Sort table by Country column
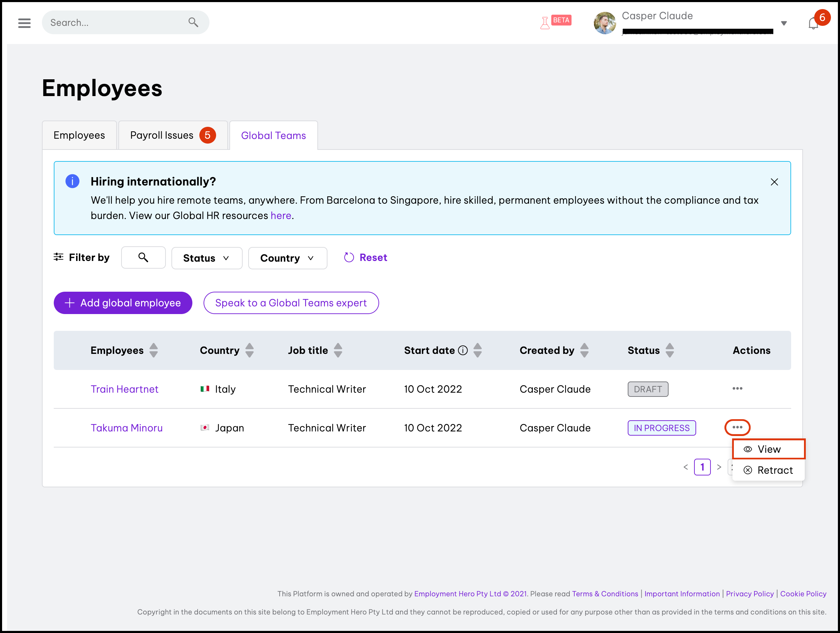 coord(250,350)
